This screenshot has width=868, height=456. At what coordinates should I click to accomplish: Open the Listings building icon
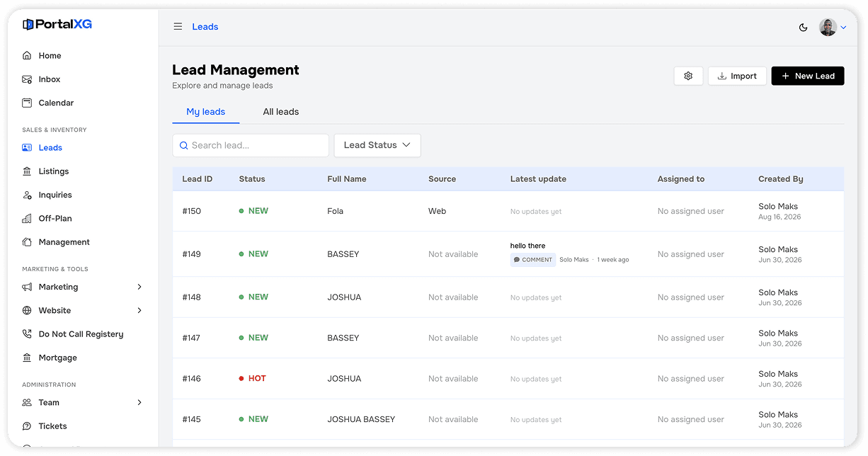(27, 171)
